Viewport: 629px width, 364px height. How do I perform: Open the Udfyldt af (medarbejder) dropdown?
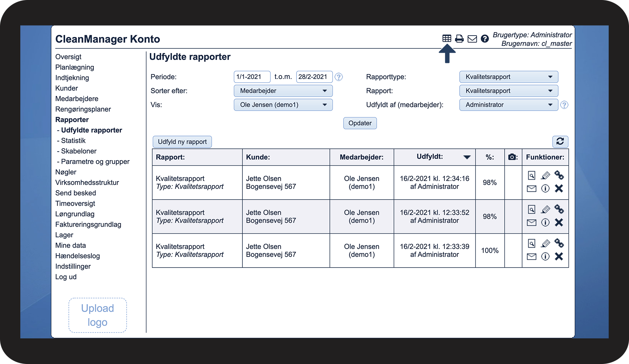509,105
